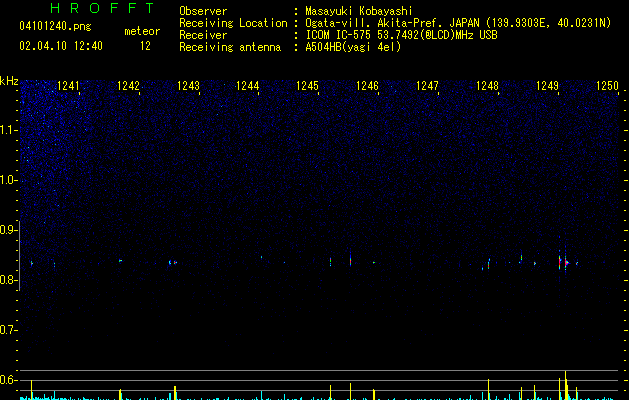Click the 0.8 kHz frequency label
Image resolution: width=629 pixels, height=400 pixels.
[x=9, y=280]
